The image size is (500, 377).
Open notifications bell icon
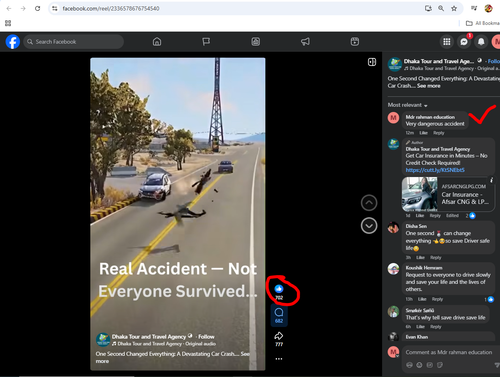coord(481,42)
